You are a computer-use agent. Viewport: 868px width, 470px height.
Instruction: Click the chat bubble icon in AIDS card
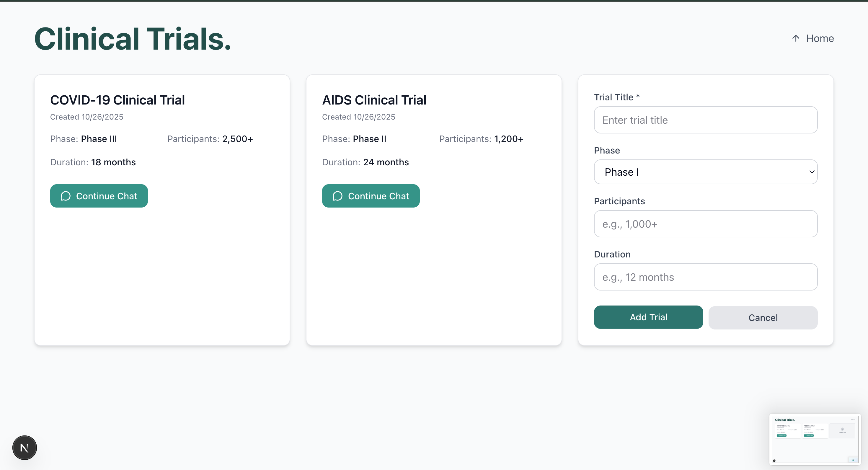click(x=337, y=196)
